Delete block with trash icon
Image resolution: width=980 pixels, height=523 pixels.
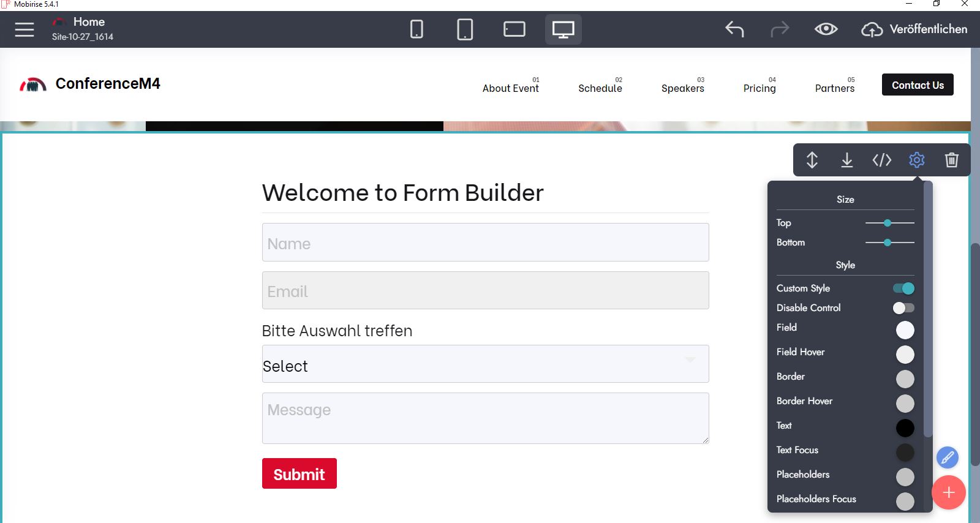click(x=951, y=160)
